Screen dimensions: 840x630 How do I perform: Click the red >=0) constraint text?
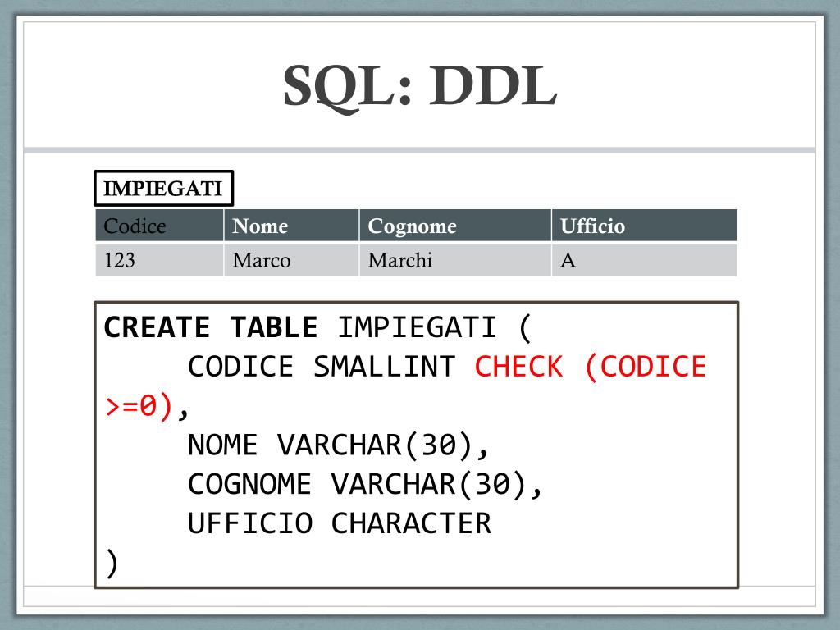coord(139,406)
